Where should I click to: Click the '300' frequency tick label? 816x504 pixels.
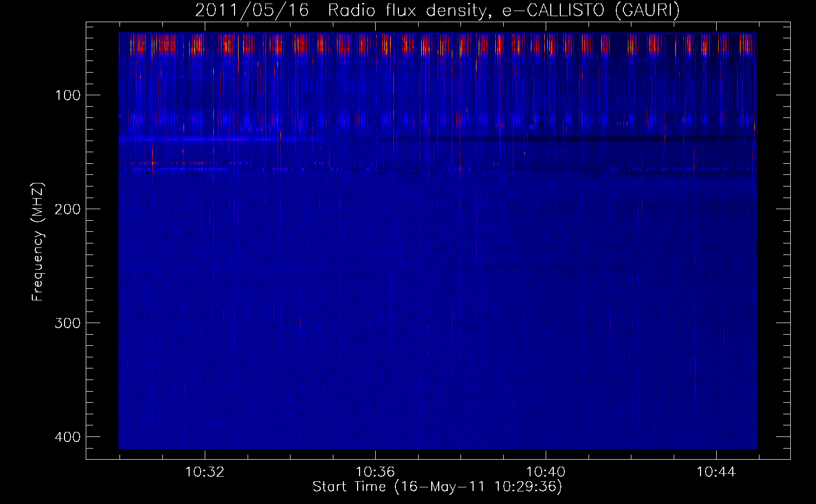pos(68,323)
